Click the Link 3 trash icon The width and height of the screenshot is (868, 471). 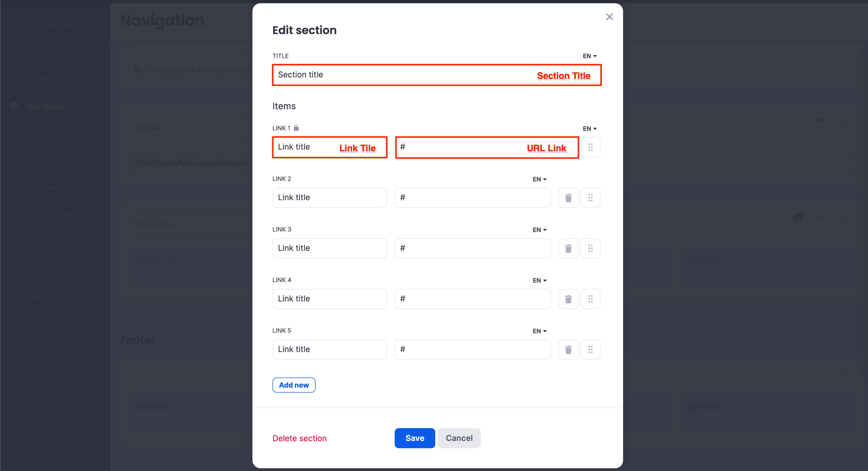(568, 248)
